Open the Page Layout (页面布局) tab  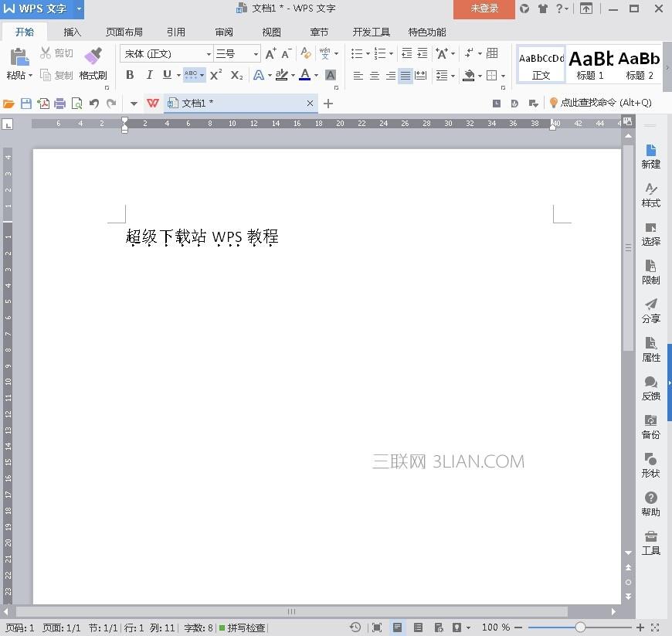tap(124, 32)
